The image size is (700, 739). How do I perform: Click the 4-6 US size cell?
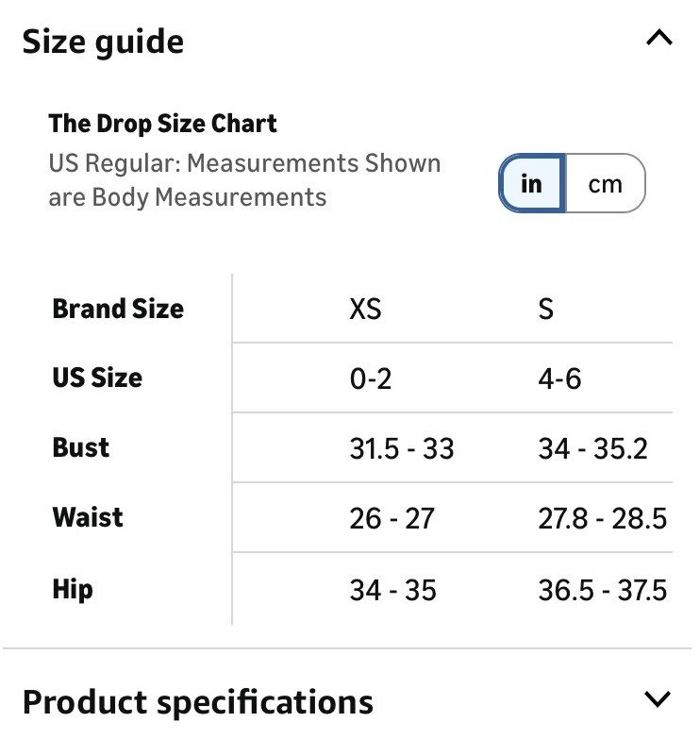(559, 378)
